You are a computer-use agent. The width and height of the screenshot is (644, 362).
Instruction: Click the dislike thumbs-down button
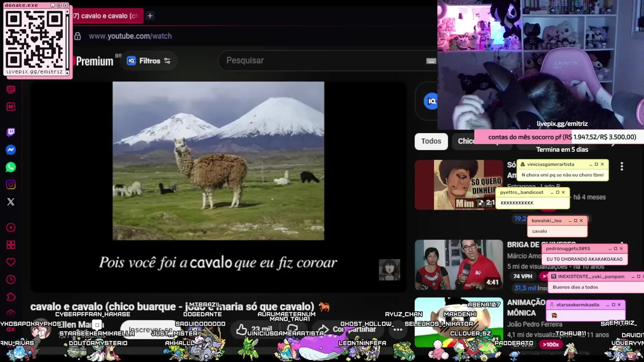[292, 329]
